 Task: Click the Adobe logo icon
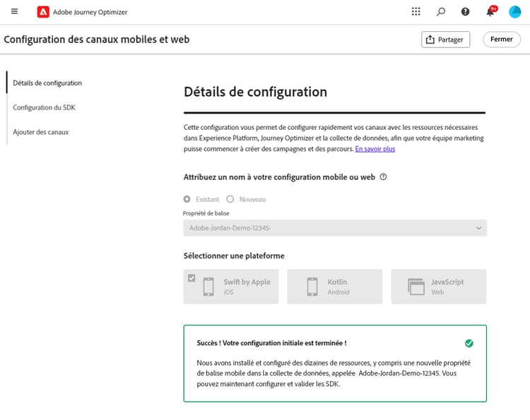coord(43,12)
